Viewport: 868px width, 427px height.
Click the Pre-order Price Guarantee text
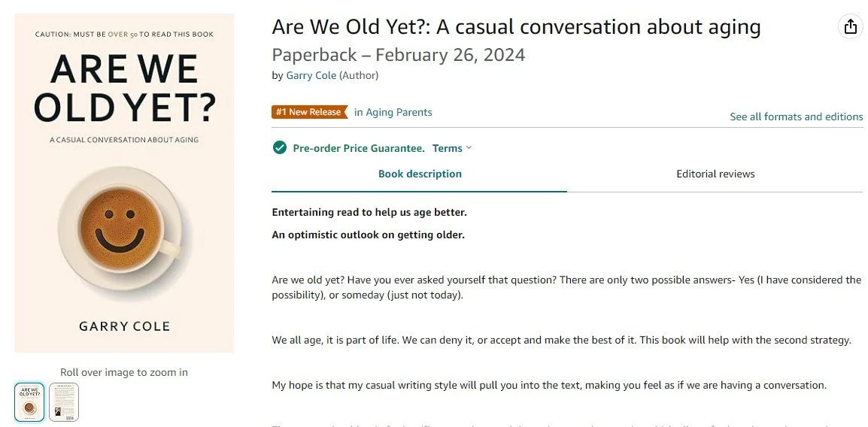pos(359,148)
